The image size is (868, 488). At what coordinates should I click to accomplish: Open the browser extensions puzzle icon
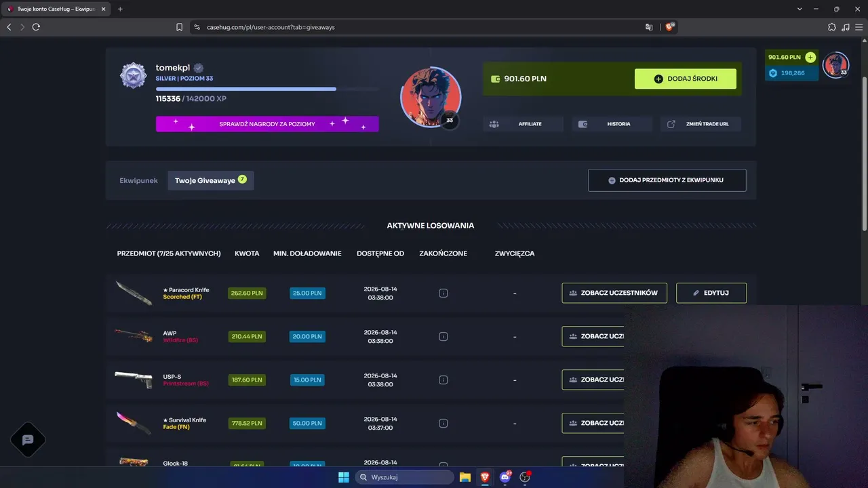click(x=832, y=27)
